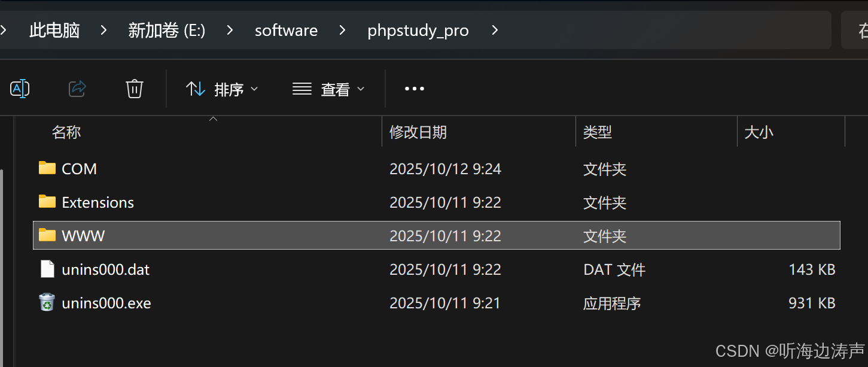
Task: Navigate to the software breadcrumb entry
Action: 286,30
